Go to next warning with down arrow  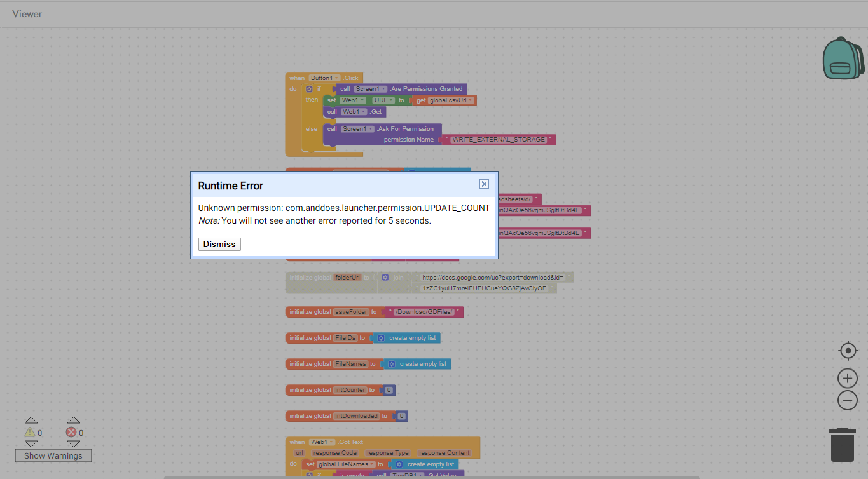click(x=31, y=443)
